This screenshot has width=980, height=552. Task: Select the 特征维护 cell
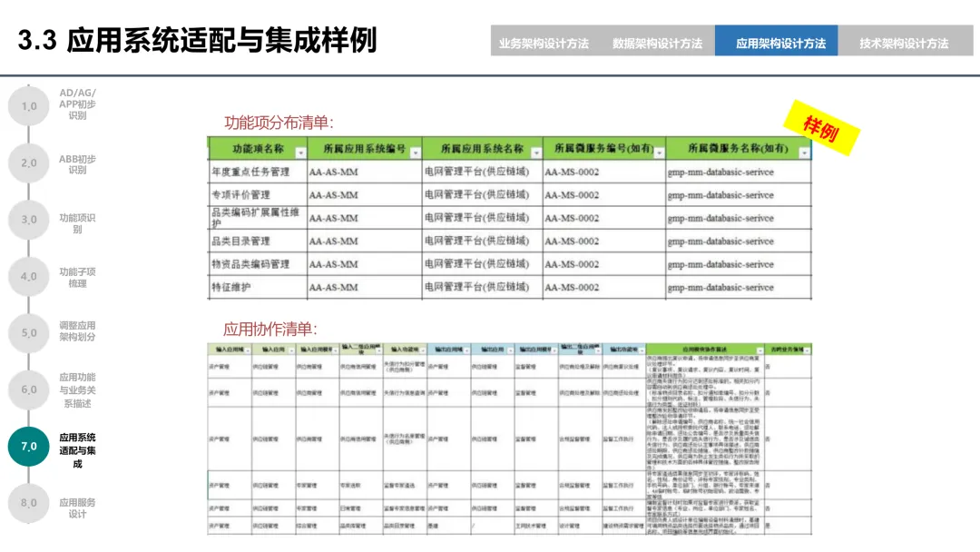click(x=258, y=287)
